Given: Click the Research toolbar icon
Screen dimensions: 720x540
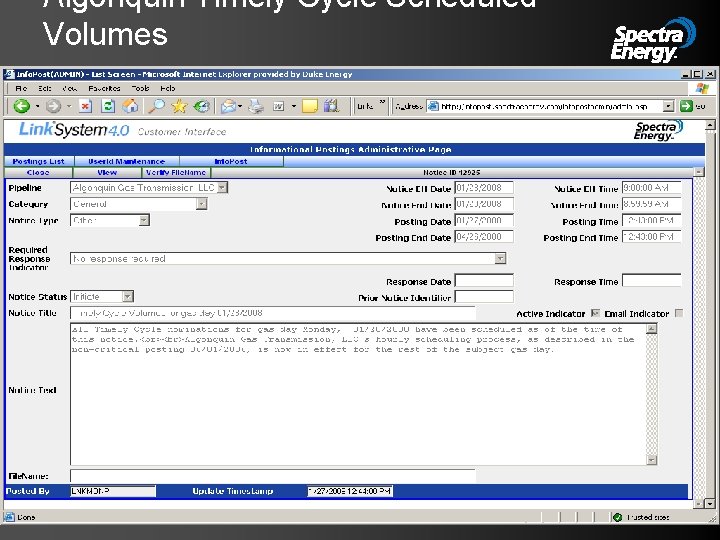Looking at the screenshot, I should (x=332, y=107).
